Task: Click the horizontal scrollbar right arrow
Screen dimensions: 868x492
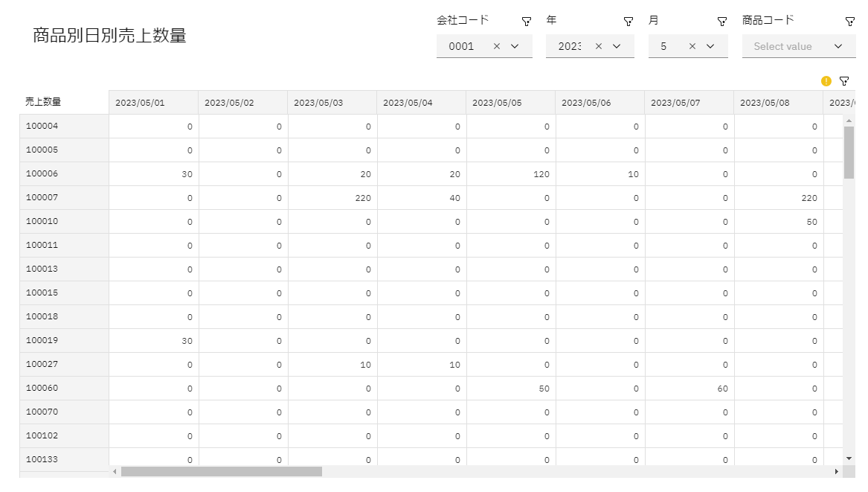Action: pos(836,471)
